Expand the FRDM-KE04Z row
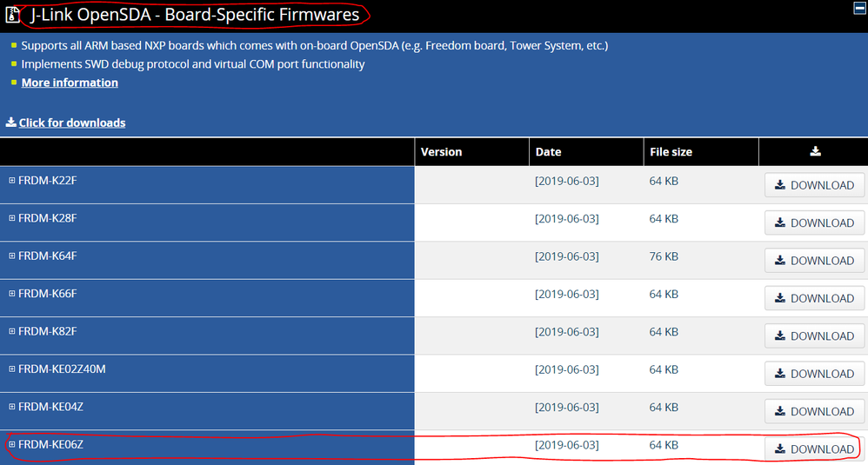The width and height of the screenshot is (868, 465). pyautogui.click(x=11, y=406)
